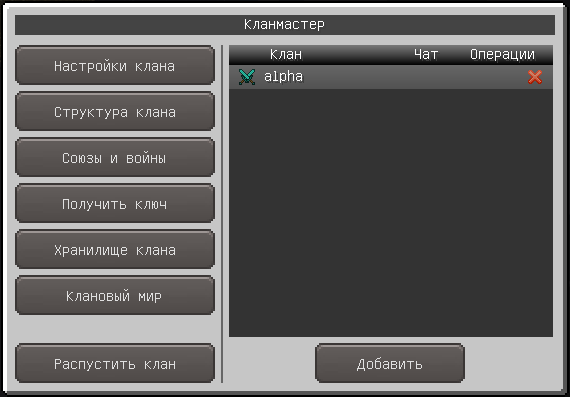The width and height of the screenshot is (570, 397).
Task: Click the Кланмастер title bar
Action: 285,25
